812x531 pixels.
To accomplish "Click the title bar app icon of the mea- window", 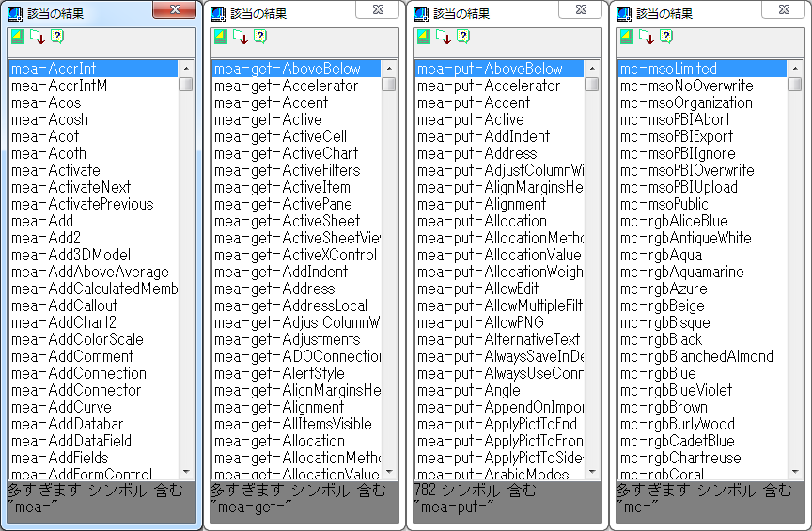I will [x=15, y=14].
